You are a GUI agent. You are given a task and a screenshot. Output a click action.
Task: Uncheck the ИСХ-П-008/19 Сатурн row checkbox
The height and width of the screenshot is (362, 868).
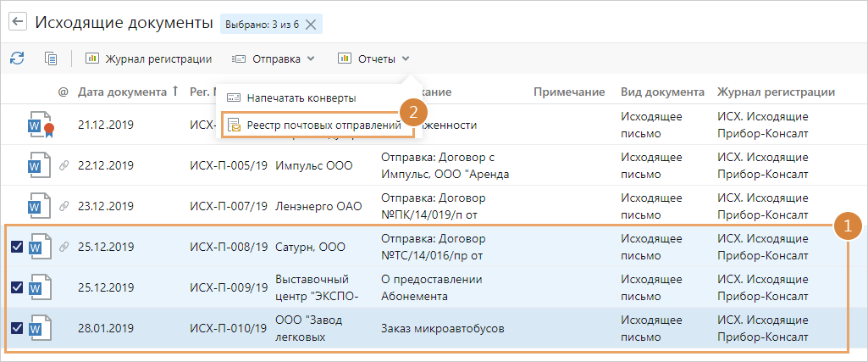(x=17, y=247)
